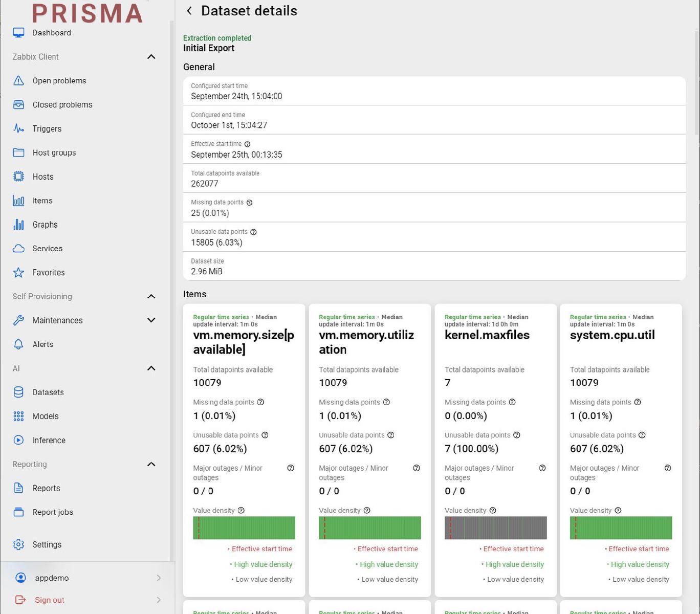Viewport: 700px width, 614px height.
Task: Open Graphs using its chart icon
Action: [18, 225]
